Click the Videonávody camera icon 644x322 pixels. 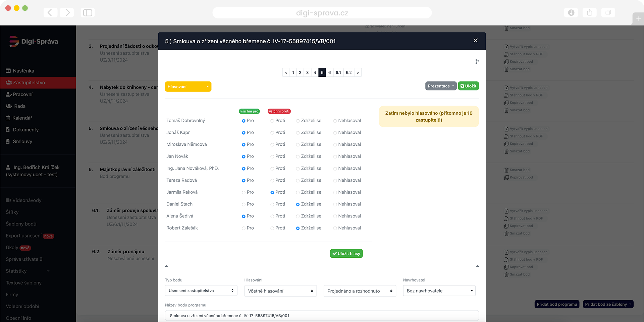click(x=8, y=200)
